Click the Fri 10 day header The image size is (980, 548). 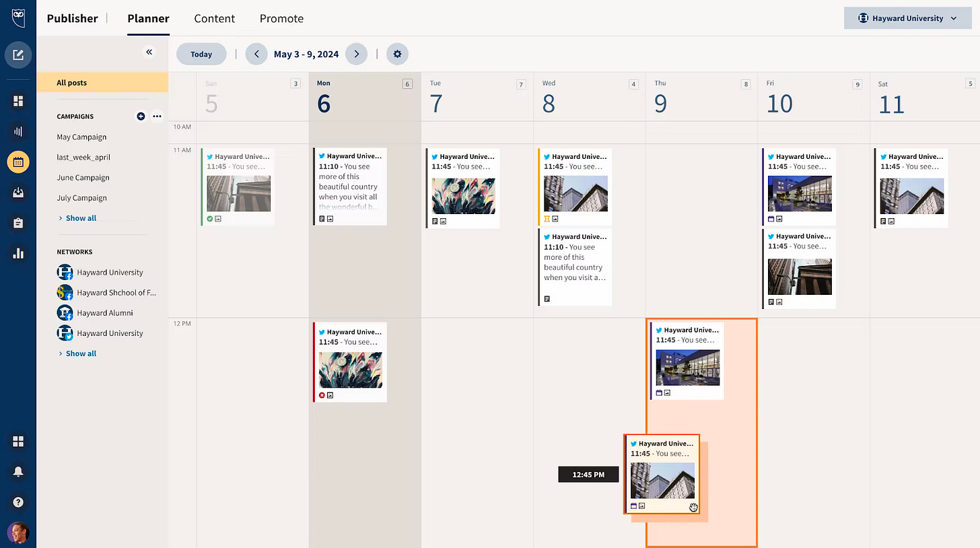[x=814, y=97]
